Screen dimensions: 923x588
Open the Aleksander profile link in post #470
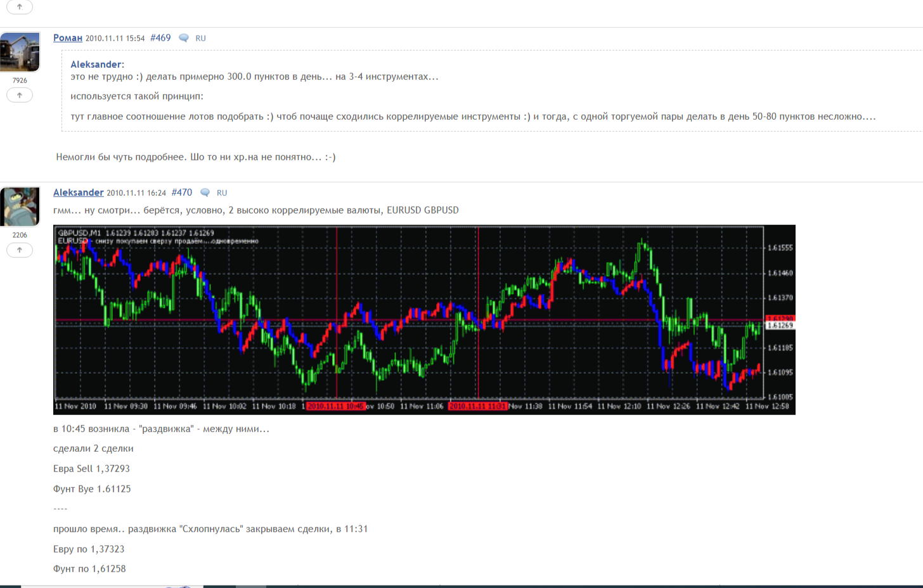[79, 193]
